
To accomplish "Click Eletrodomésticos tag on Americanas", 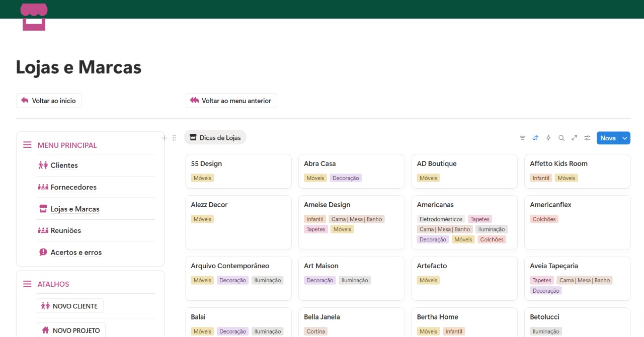I will (x=441, y=219).
